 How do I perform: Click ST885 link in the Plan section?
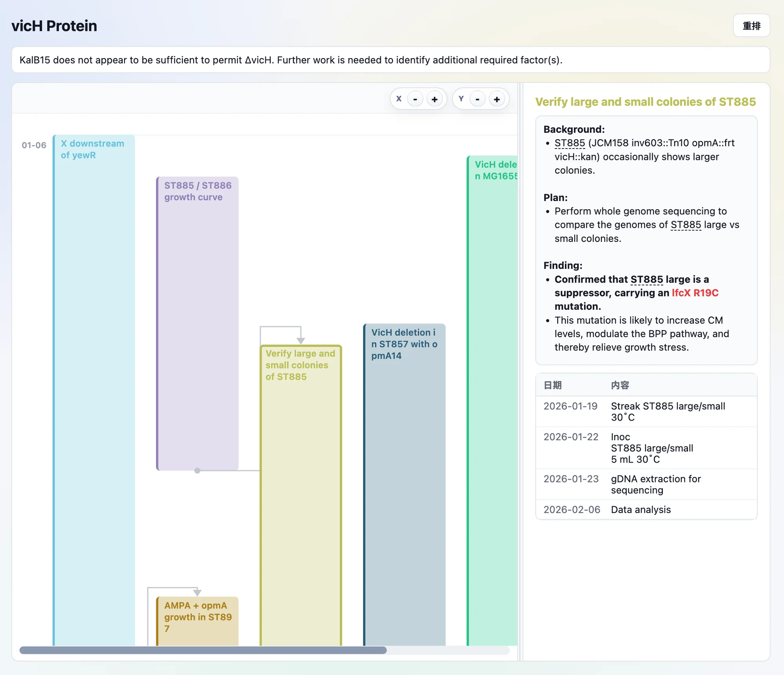pos(686,225)
